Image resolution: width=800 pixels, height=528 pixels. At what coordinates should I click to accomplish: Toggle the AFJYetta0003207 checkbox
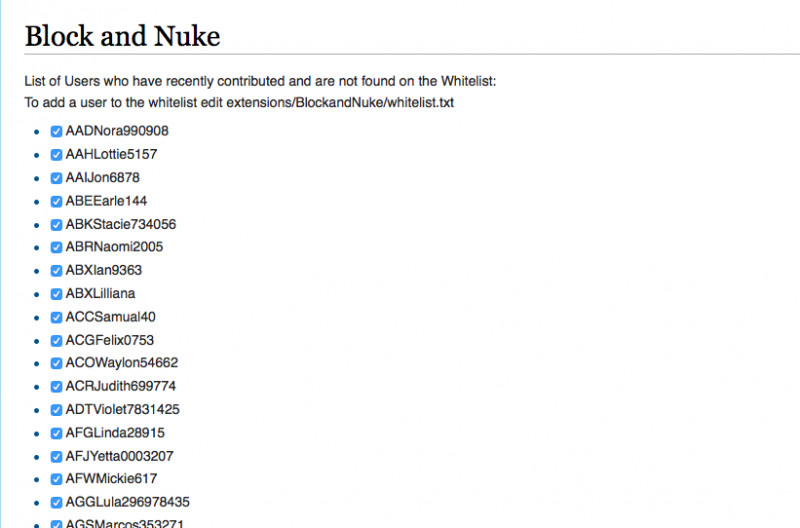(57, 456)
